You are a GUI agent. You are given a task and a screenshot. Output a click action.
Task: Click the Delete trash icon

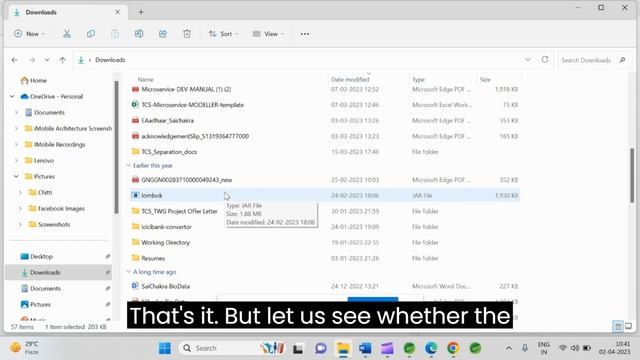(187, 34)
